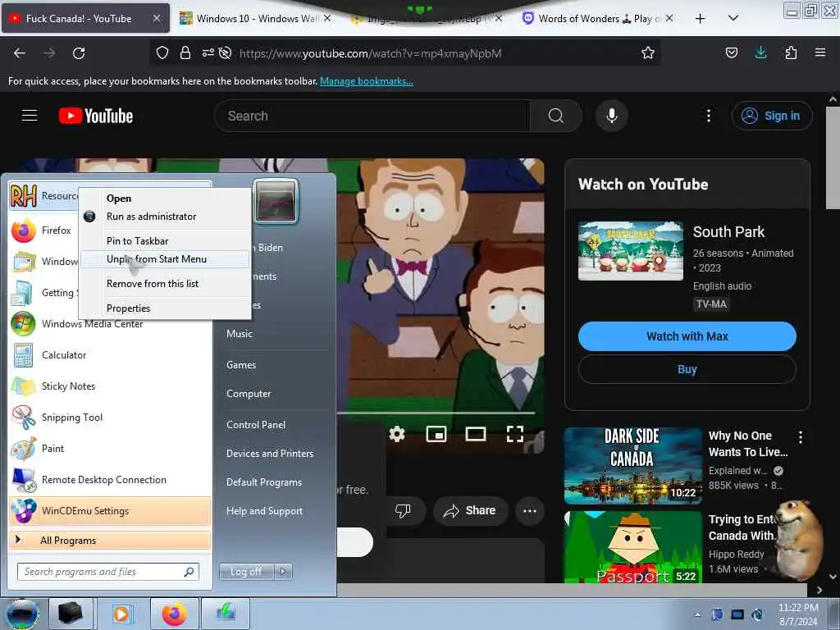Viewport: 840px width, 630px height.
Task: Open options for Why No One video
Action: [801, 437]
